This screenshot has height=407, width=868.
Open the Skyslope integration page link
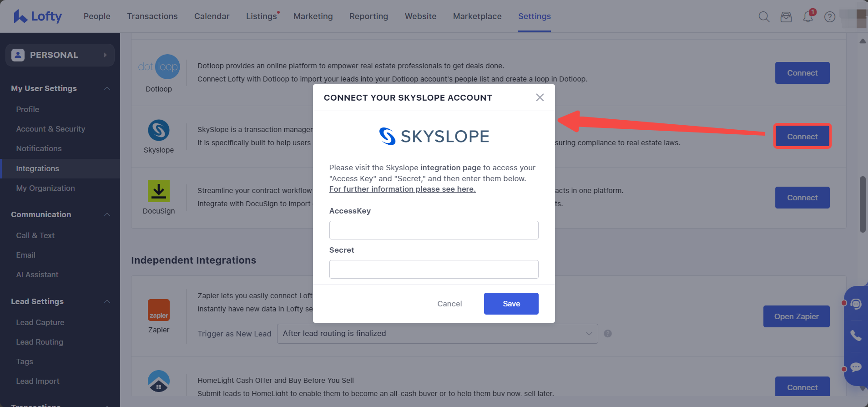pos(450,168)
